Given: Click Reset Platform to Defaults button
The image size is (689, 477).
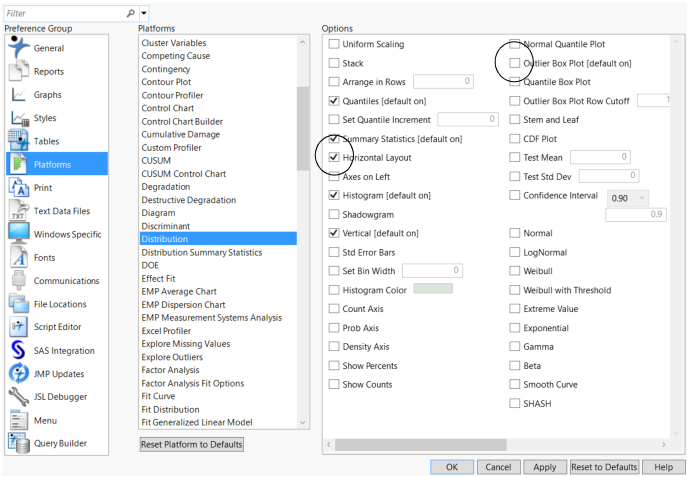Looking at the screenshot, I should tap(192, 444).
